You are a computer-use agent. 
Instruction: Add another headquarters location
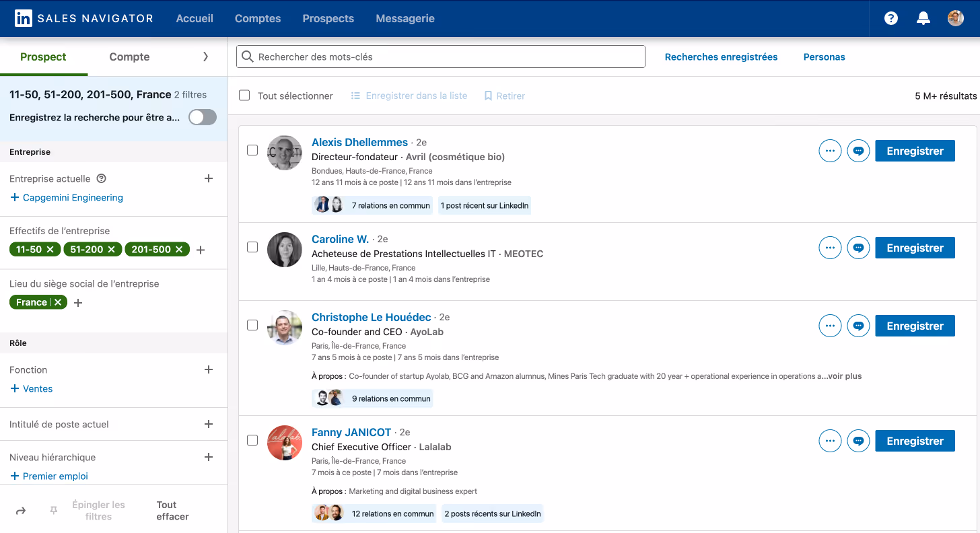pos(78,303)
